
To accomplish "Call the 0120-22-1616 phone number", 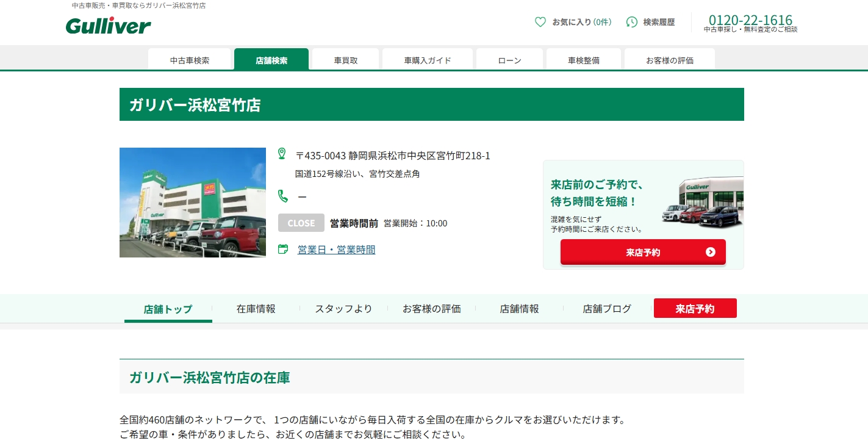I will click(750, 20).
